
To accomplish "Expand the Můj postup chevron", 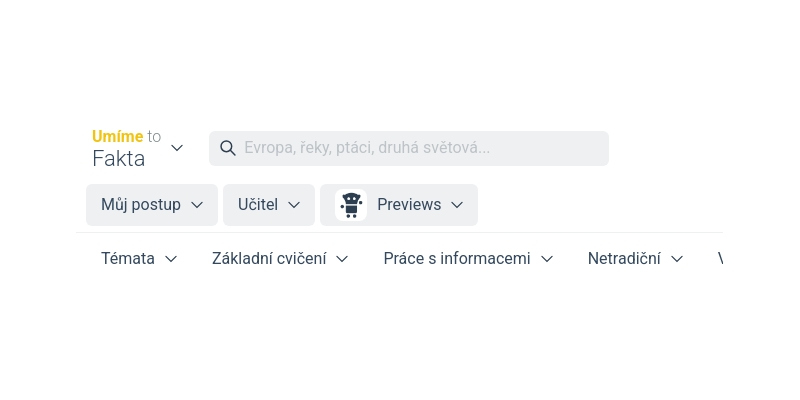I will click(x=197, y=205).
